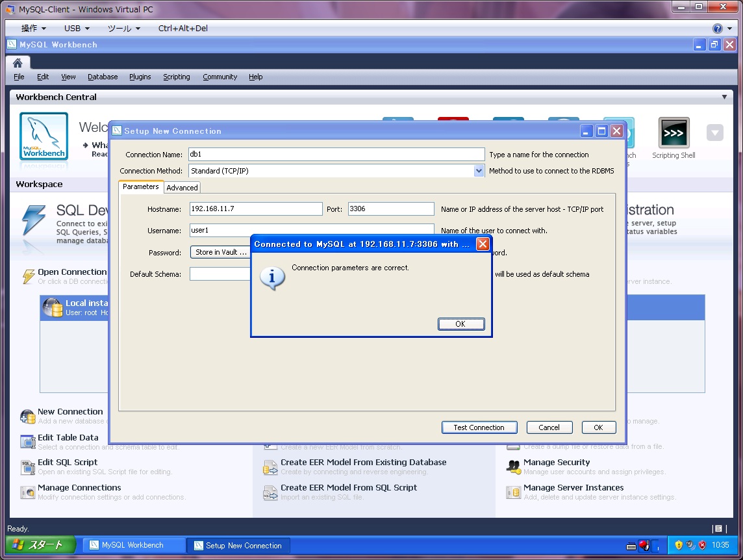Click the Manage Server Instances link
This screenshot has height=560, width=743.
[x=573, y=487]
